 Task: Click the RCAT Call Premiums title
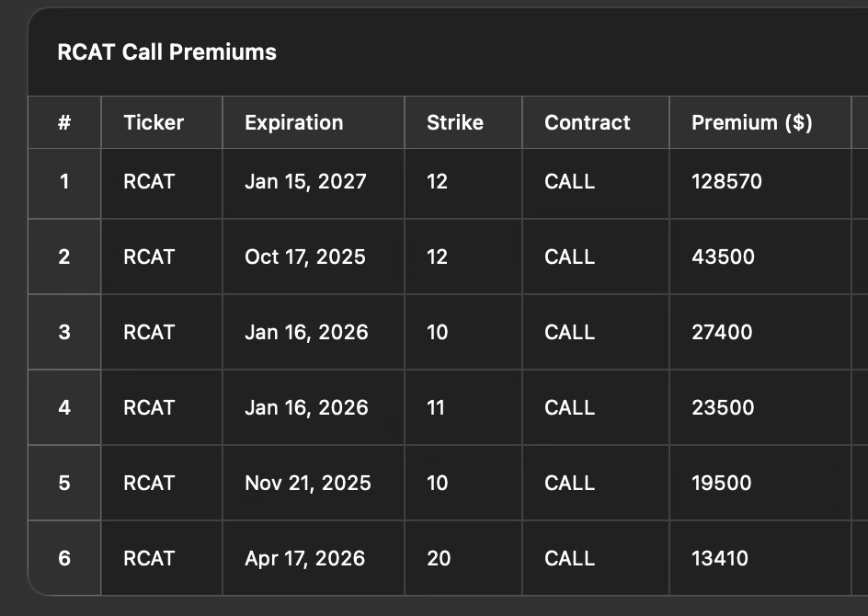[166, 51]
